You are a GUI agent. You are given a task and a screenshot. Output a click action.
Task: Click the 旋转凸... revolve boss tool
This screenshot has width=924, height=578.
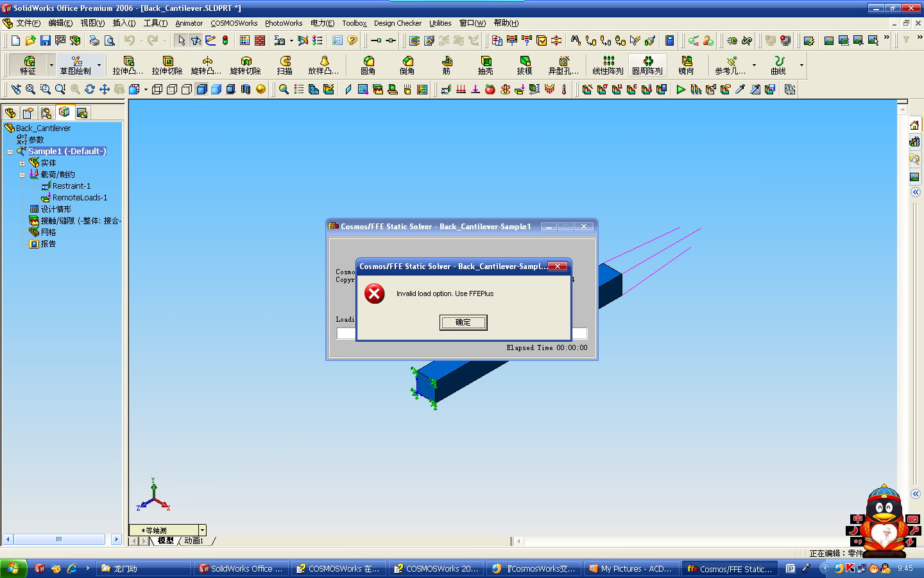coord(207,65)
